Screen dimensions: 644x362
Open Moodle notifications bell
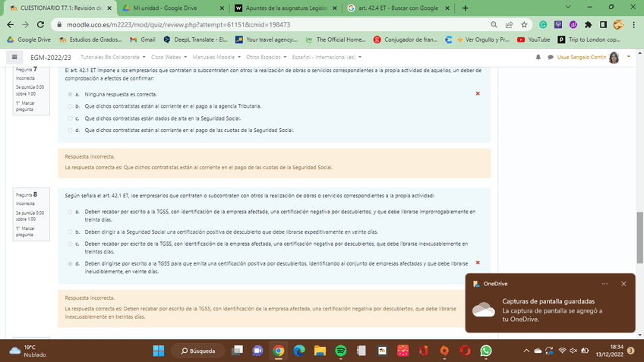pyautogui.click(x=538, y=57)
